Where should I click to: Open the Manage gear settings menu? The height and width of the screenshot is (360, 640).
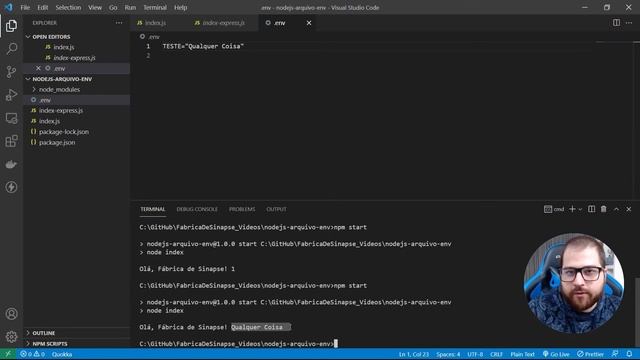11,336
